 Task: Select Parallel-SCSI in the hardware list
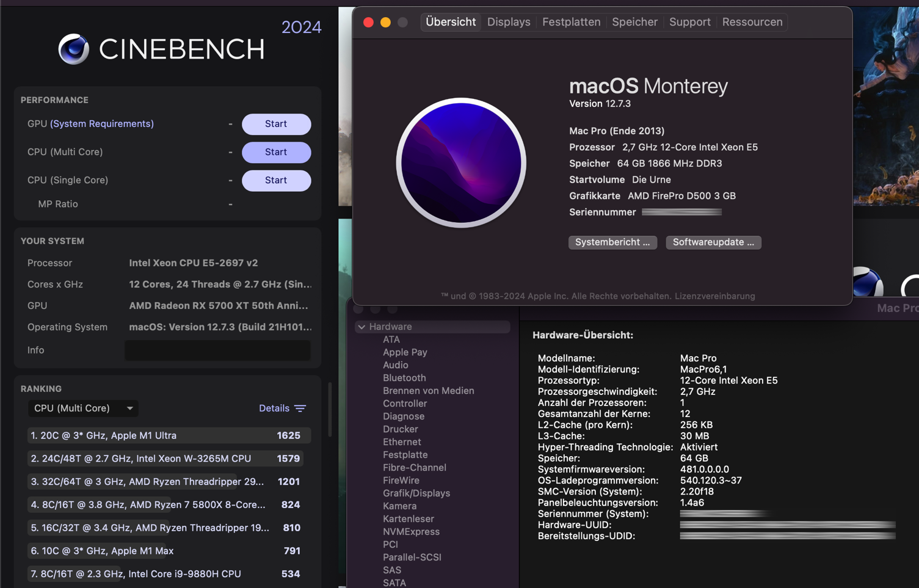412,557
